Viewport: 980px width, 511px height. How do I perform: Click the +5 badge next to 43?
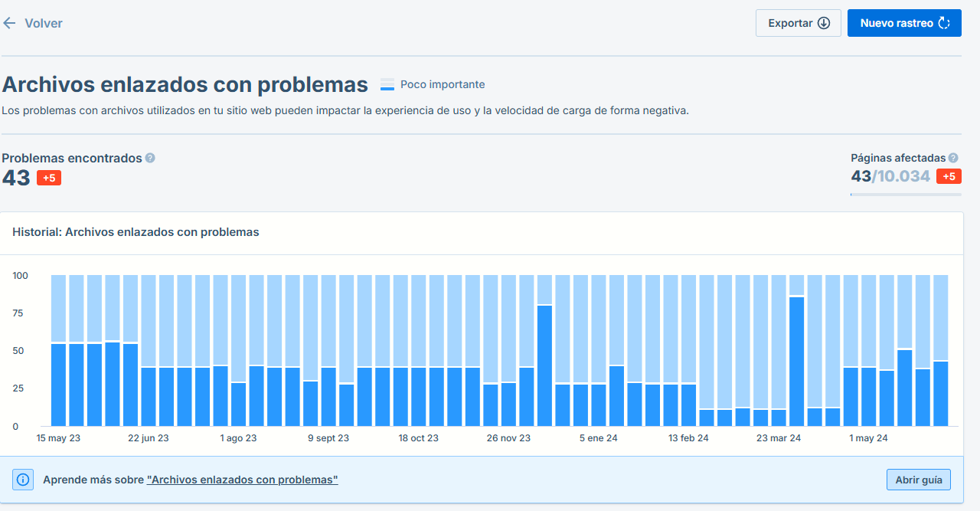click(x=48, y=177)
